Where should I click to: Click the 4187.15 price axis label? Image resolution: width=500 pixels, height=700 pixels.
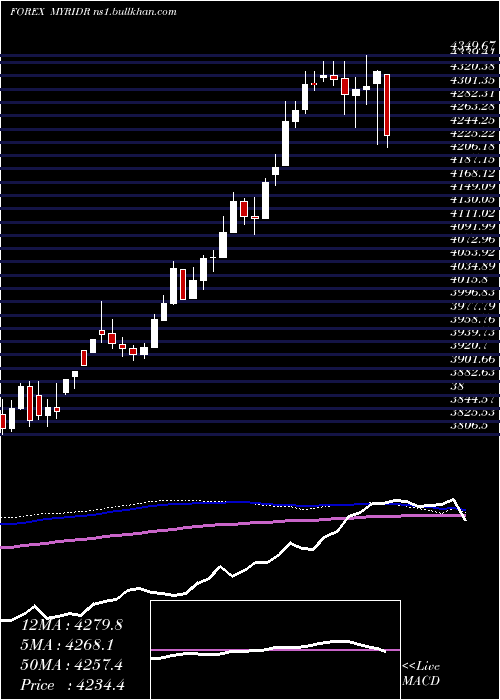click(x=474, y=159)
